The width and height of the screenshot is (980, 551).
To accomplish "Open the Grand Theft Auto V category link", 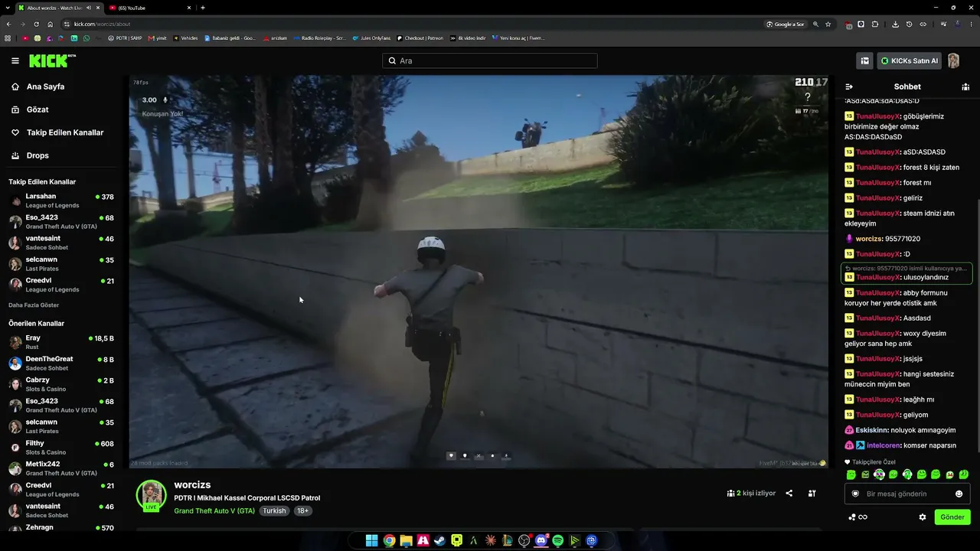I will point(214,510).
